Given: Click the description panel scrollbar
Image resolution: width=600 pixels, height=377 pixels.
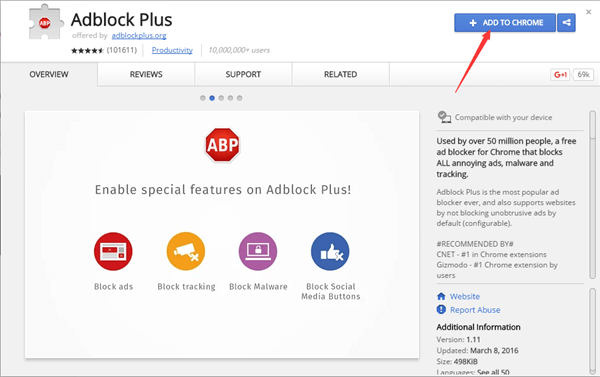Looking at the screenshot, I should 592,195.
